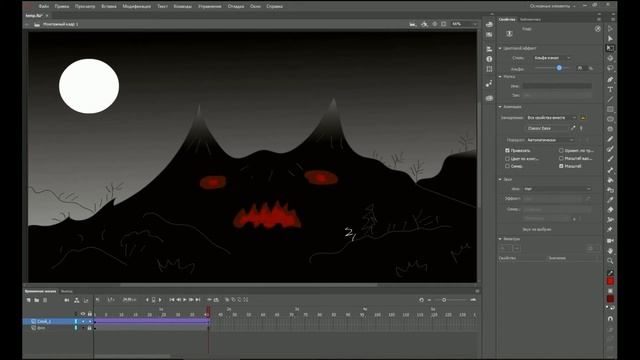
Task: Toggle the Ориент. по тр... checkbox
Action: coord(561,151)
